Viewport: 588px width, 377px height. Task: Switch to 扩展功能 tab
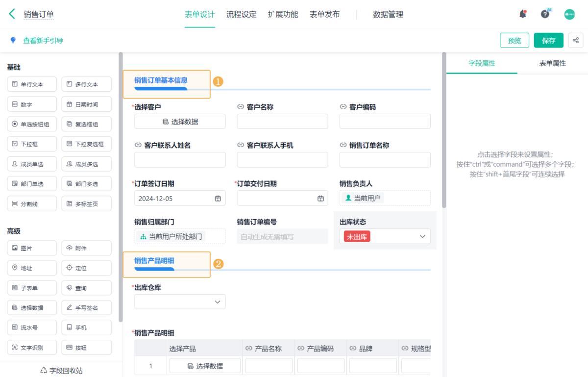click(x=283, y=15)
